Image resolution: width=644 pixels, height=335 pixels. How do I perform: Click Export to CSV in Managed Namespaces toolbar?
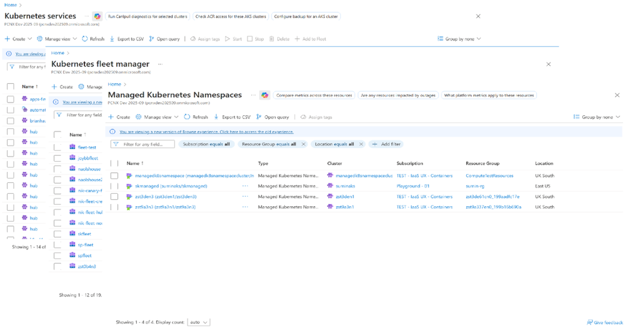pos(232,117)
